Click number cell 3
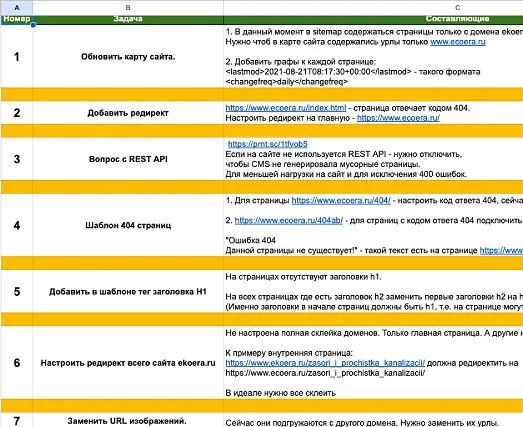This screenshot has width=523, height=427. coord(17,159)
